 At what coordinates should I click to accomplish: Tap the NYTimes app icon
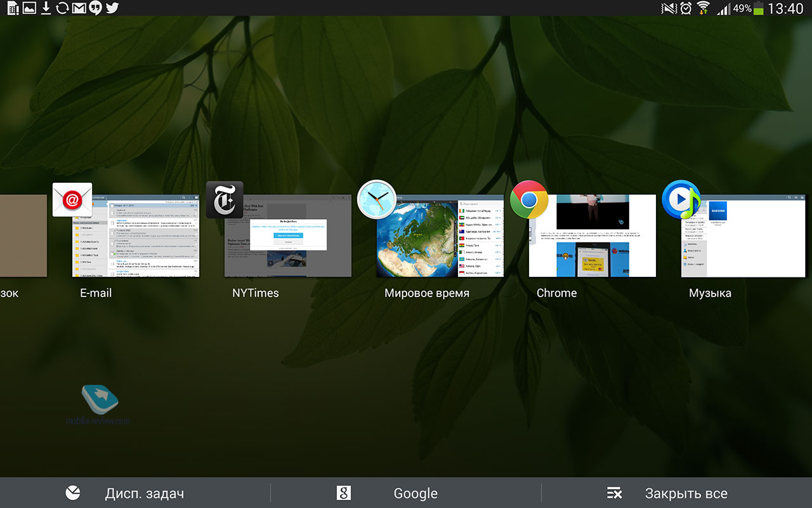point(224,199)
